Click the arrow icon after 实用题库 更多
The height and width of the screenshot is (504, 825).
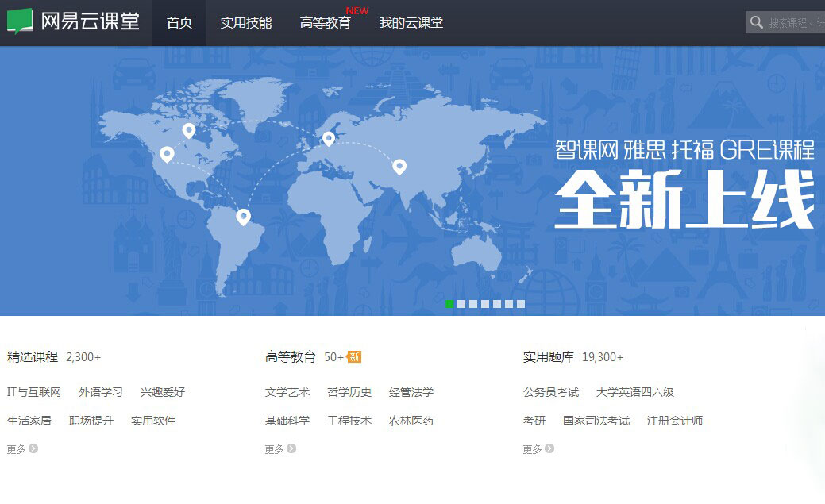click(550, 448)
